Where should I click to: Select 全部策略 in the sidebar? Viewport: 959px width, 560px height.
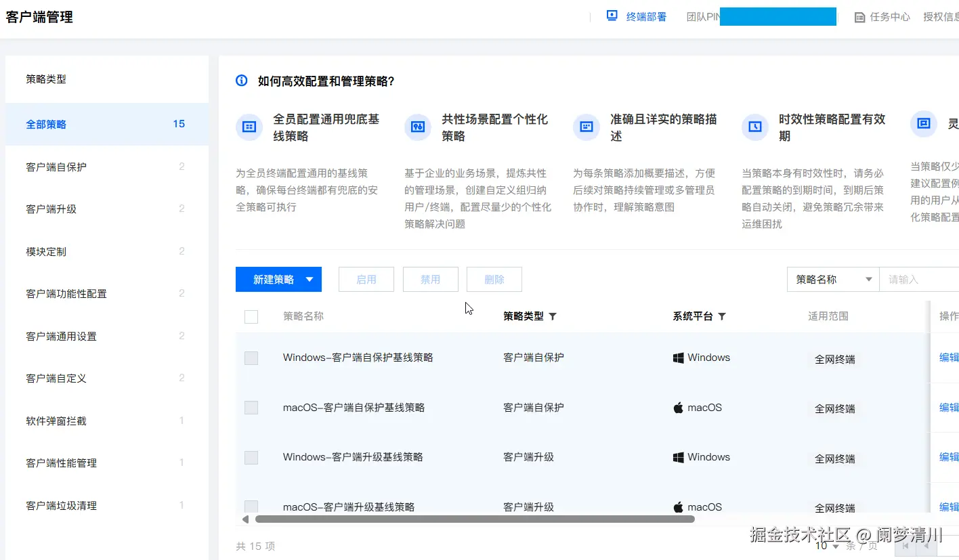point(107,124)
